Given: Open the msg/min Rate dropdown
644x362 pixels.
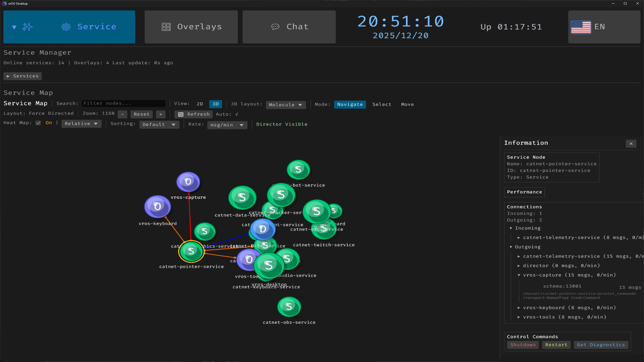Looking at the screenshot, I should pos(227,125).
